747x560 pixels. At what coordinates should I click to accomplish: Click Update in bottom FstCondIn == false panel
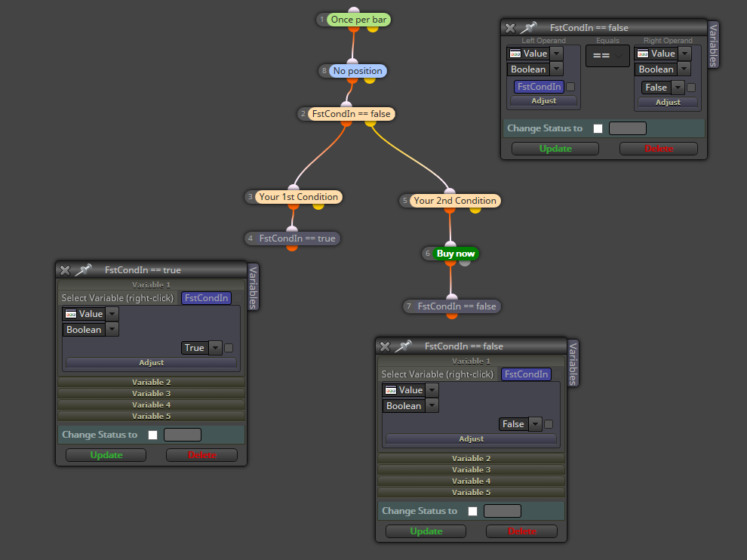point(426,531)
